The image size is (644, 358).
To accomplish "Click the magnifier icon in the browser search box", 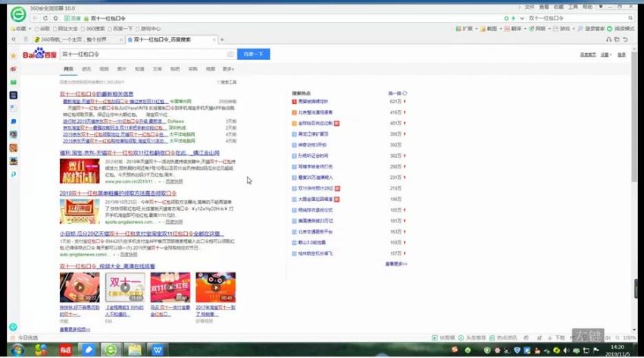I will point(630,18).
